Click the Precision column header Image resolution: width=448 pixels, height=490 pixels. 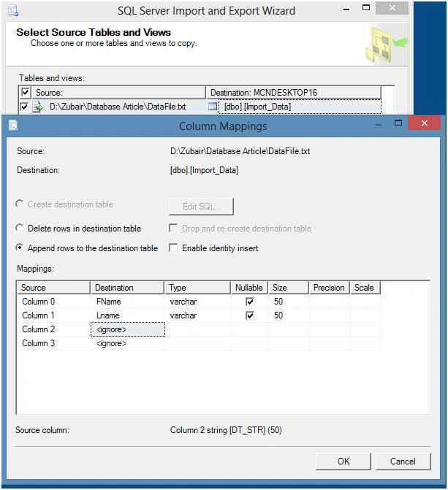click(330, 288)
